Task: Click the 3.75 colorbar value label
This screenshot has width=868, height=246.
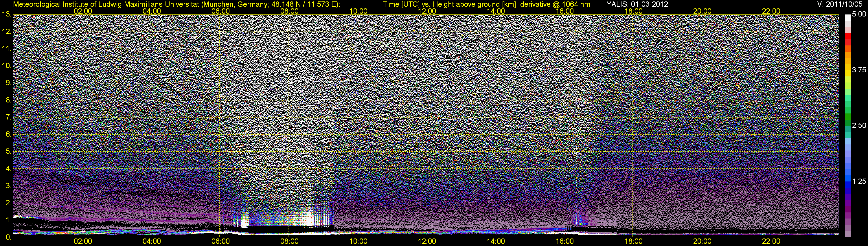Action: (859, 70)
